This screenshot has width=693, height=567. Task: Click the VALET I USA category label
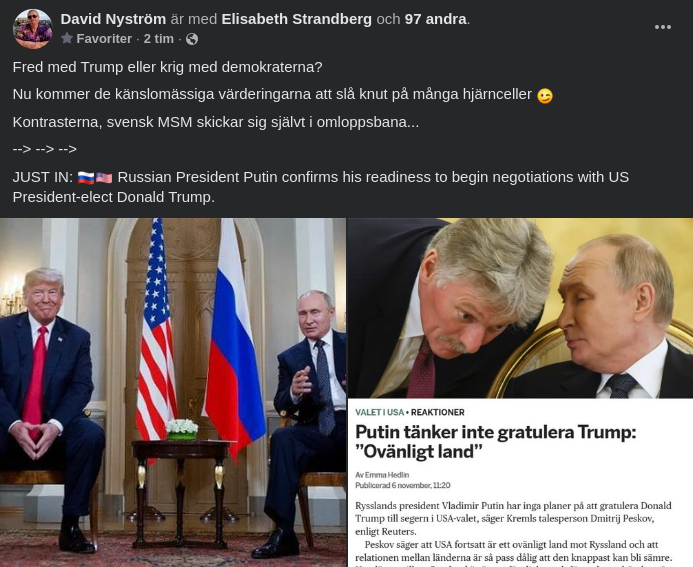[x=380, y=412]
